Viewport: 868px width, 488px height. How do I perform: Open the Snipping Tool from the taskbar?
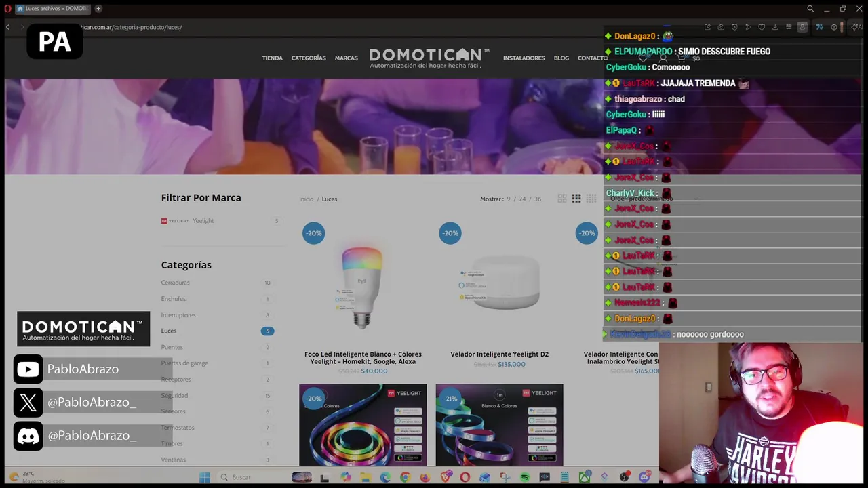[x=505, y=477]
